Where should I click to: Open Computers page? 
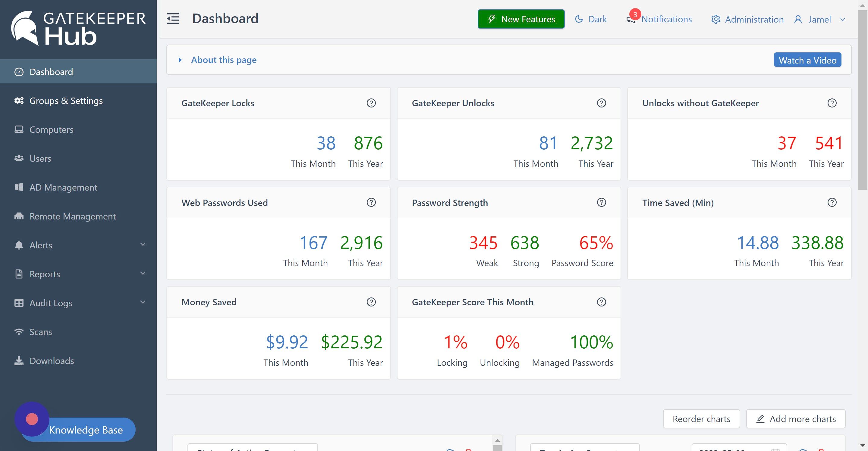click(x=78, y=129)
